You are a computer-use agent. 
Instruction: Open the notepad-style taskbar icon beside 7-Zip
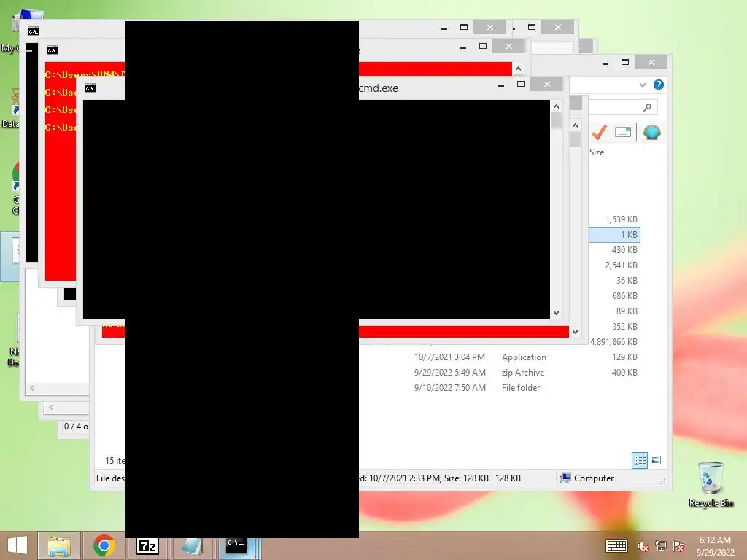pos(192,545)
